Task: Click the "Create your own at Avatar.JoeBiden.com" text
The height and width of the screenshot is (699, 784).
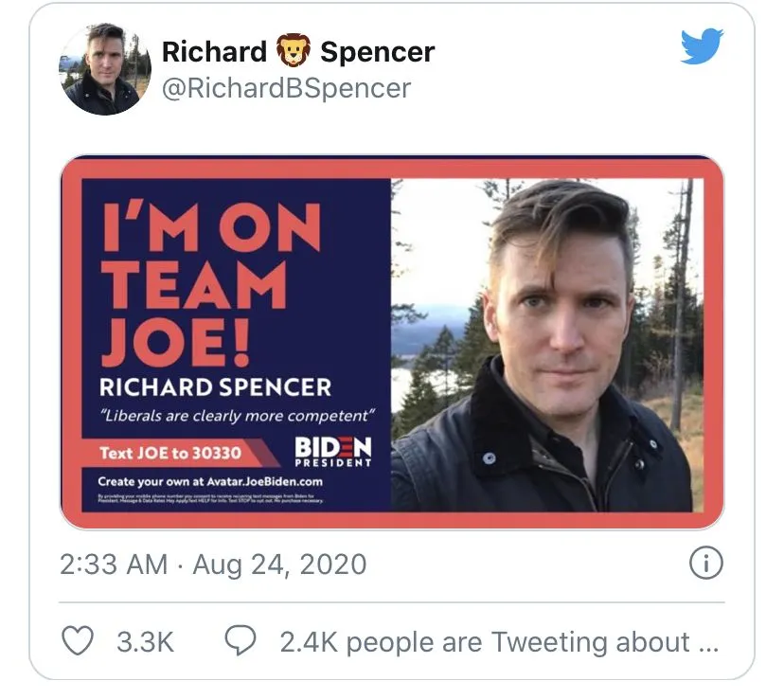Action: click(210, 482)
